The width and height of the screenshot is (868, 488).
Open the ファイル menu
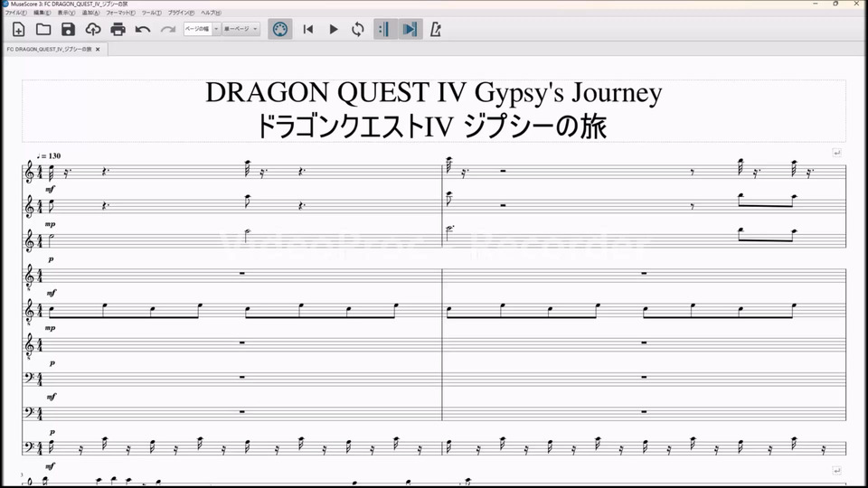[16, 13]
